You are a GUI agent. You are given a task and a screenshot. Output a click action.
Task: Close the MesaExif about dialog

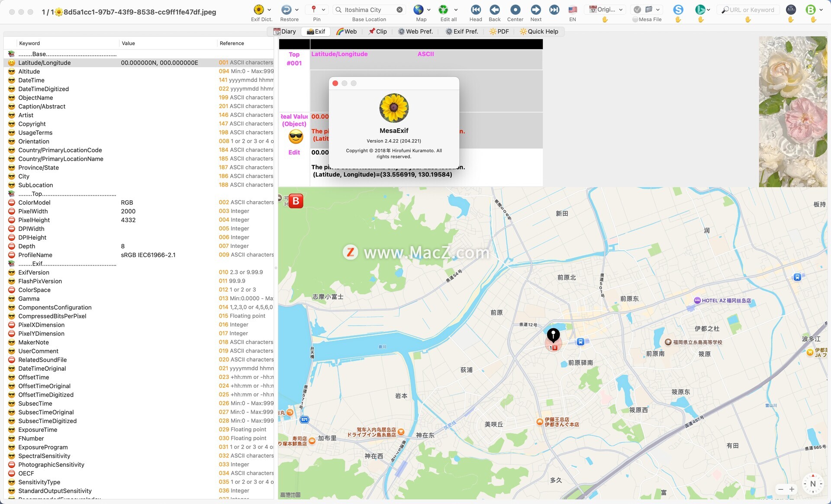click(335, 83)
